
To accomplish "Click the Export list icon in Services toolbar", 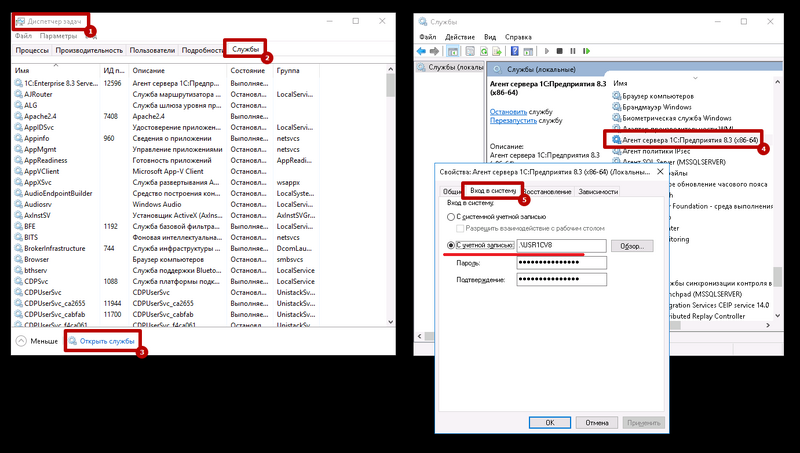I will [496, 51].
